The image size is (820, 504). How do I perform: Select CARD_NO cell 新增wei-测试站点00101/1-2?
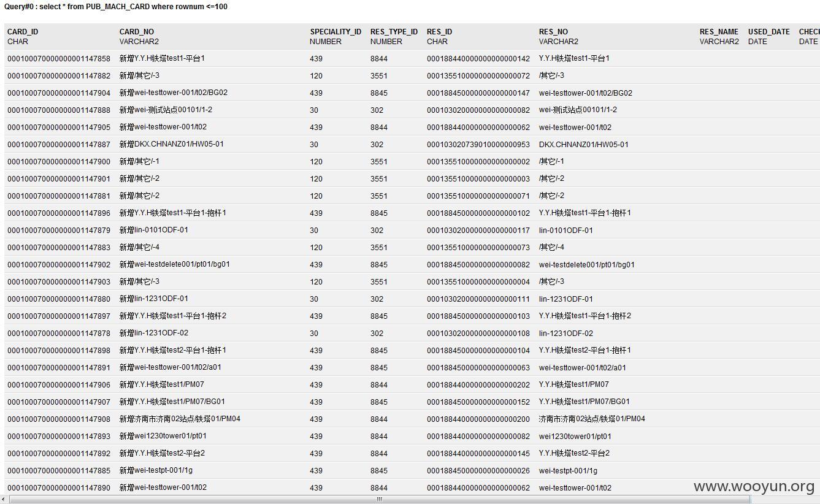pos(166,110)
